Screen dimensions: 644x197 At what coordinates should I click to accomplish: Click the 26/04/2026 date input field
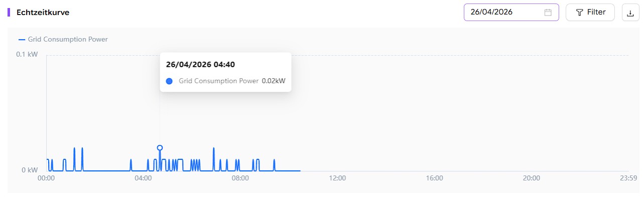click(x=511, y=13)
